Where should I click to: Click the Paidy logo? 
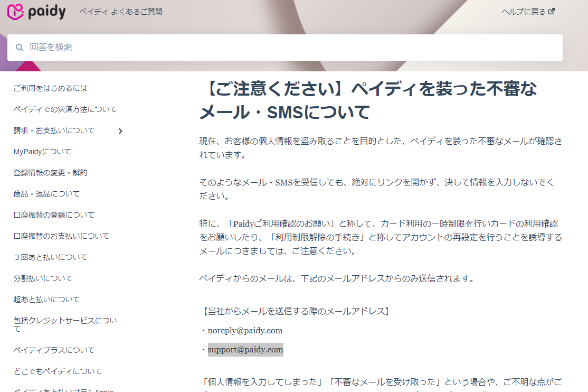[x=36, y=12]
